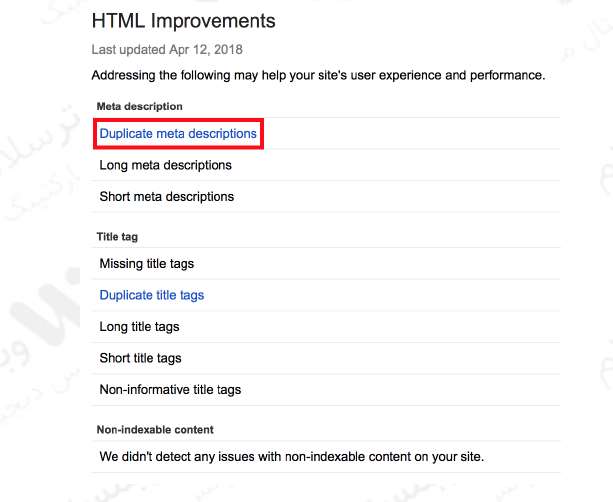Select the Long meta descriptions row
Screen dimensions: 613x502
(x=166, y=165)
